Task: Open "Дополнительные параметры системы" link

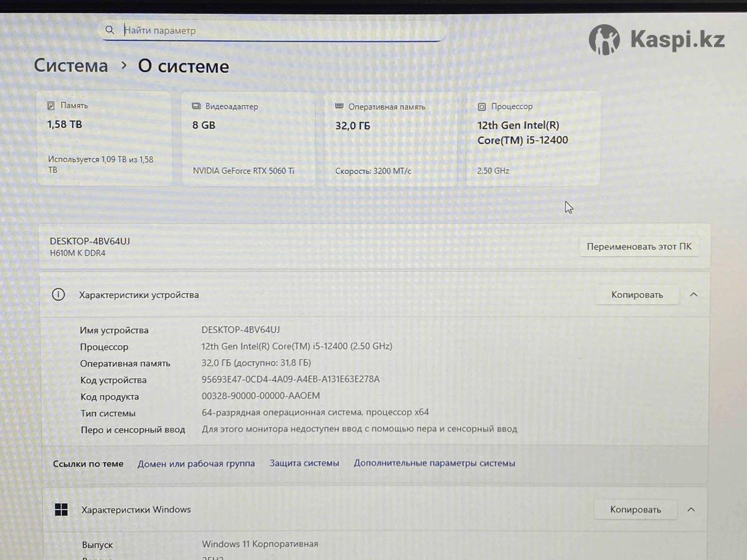Action: [x=435, y=463]
